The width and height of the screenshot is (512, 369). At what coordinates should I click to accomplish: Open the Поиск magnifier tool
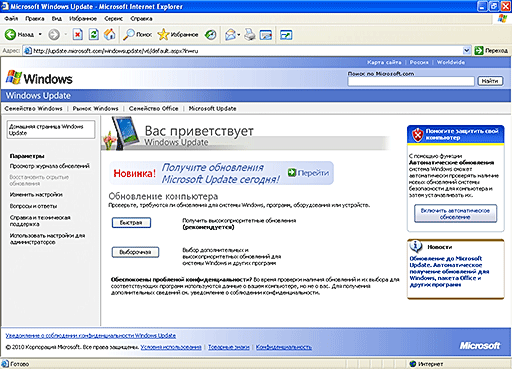click(x=137, y=34)
